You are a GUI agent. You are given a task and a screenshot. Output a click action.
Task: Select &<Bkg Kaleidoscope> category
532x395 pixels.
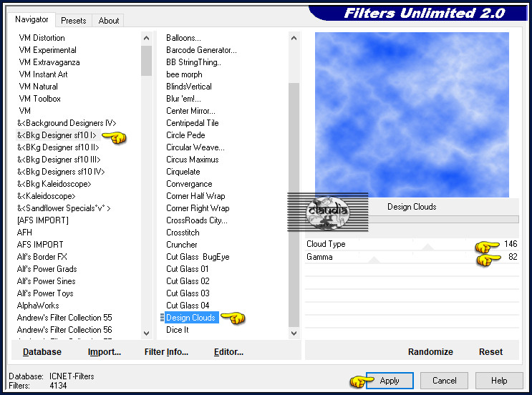54,184
